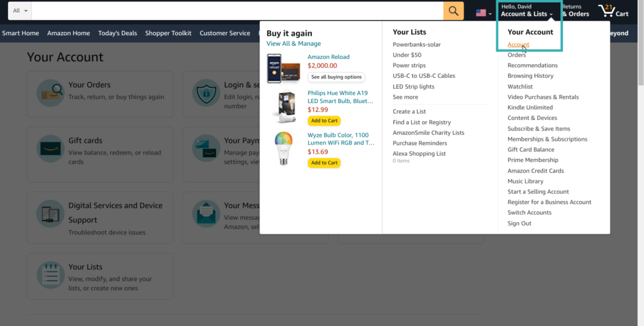Open Music Library
The image size is (644, 326).
coord(525,182)
